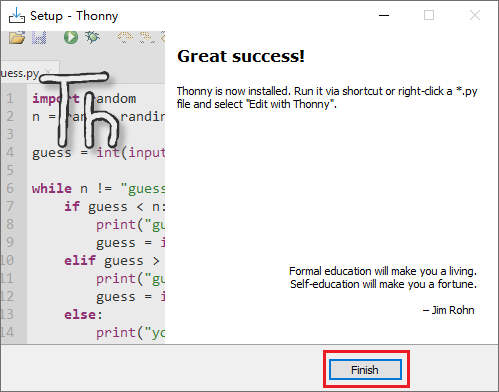Click the 'Thonny is now installed' message text

[x=327, y=97]
